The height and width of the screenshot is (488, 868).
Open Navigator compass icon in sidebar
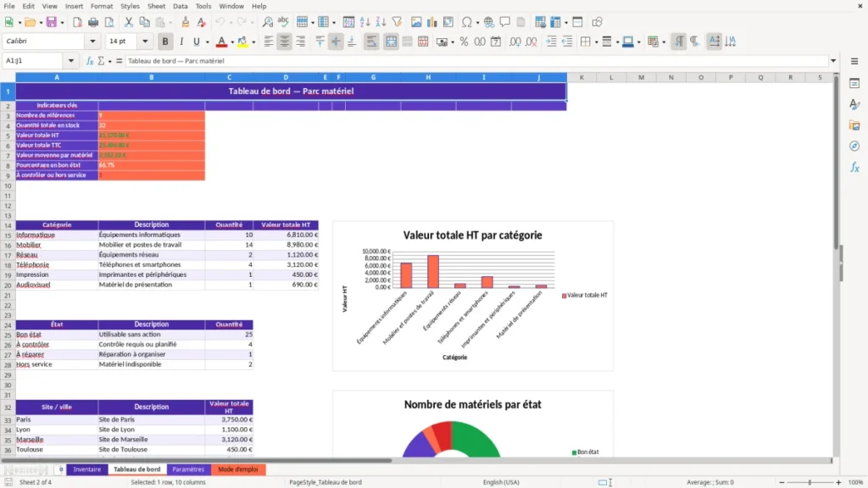pos(854,146)
